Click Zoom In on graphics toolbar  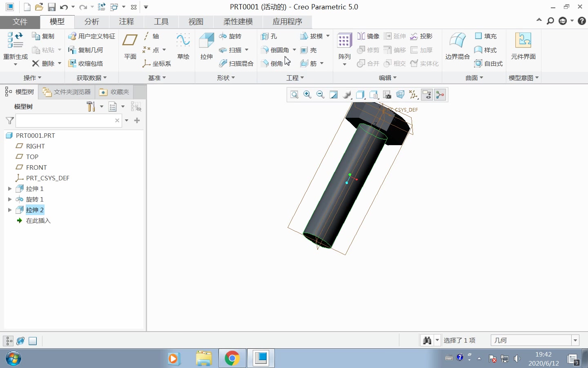[x=307, y=94]
